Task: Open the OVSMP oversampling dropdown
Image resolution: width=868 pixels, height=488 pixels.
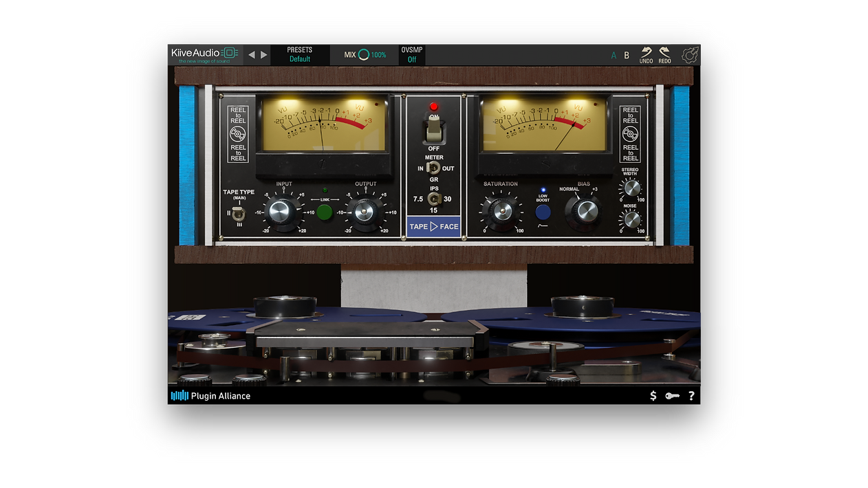Action: click(x=412, y=55)
